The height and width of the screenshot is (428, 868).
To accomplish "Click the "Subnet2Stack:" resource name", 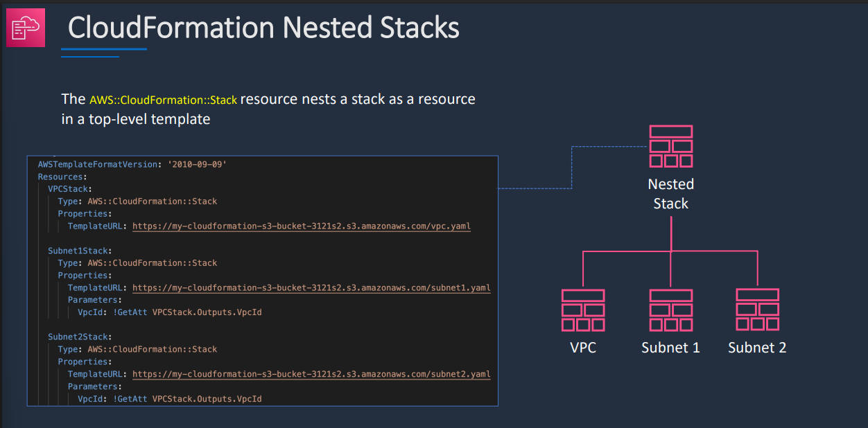I will pyautogui.click(x=80, y=337).
